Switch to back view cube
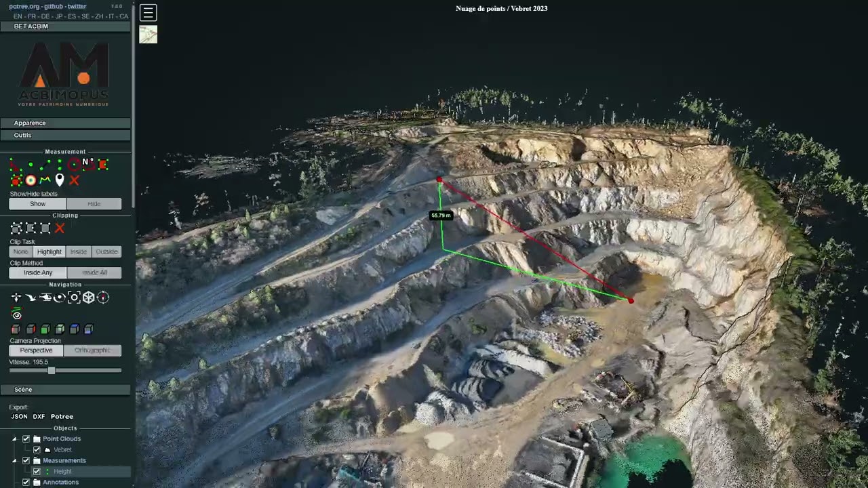Viewport: 868px width, 488px height. point(60,329)
